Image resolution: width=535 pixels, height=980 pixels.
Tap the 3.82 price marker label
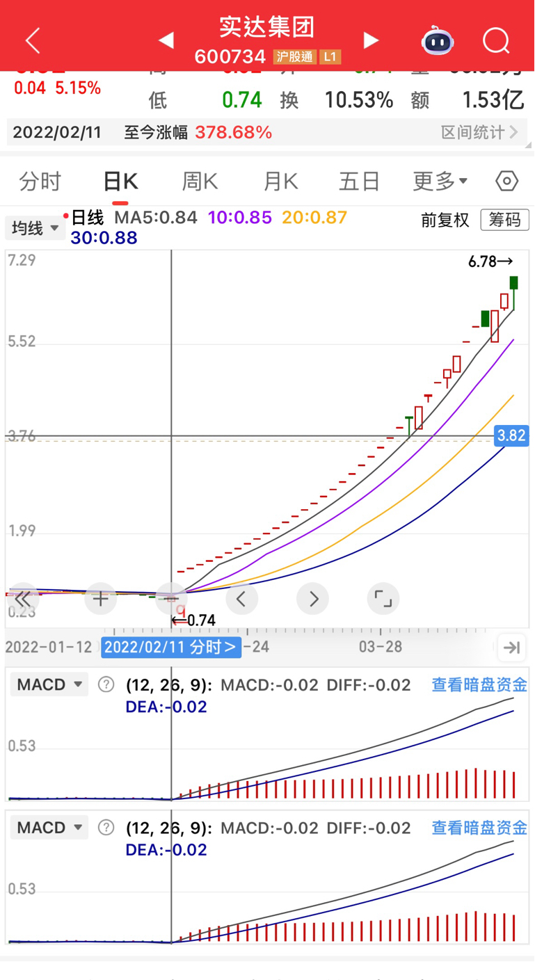tap(511, 436)
